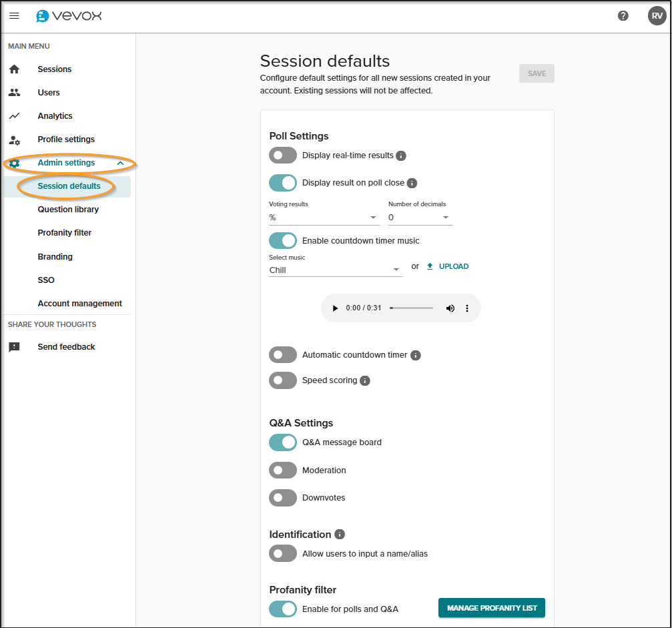Click the UPLOAD link for music
Screen dimensions: 672x628
[448, 266]
